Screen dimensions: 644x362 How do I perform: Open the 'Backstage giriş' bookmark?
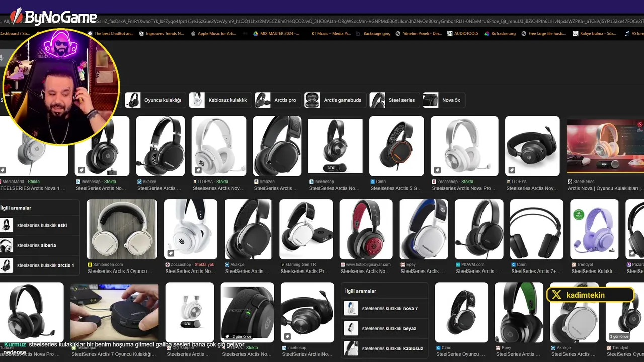(x=373, y=34)
